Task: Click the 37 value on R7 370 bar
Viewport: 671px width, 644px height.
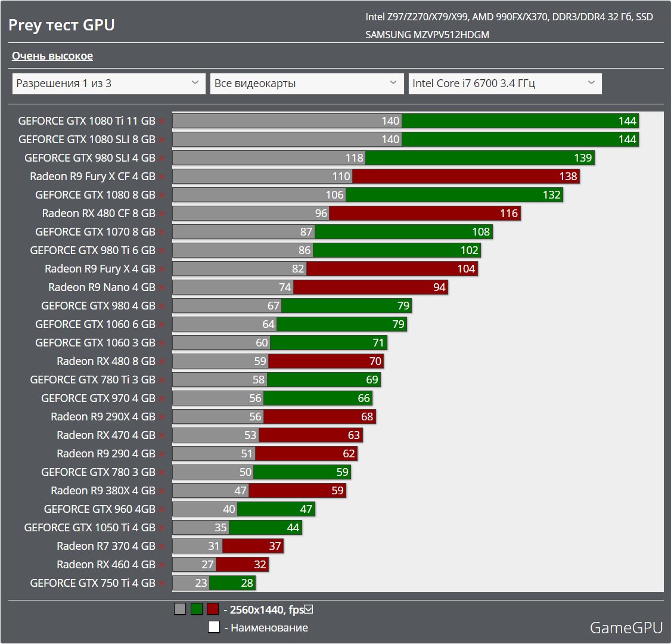Action: (275, 546)
